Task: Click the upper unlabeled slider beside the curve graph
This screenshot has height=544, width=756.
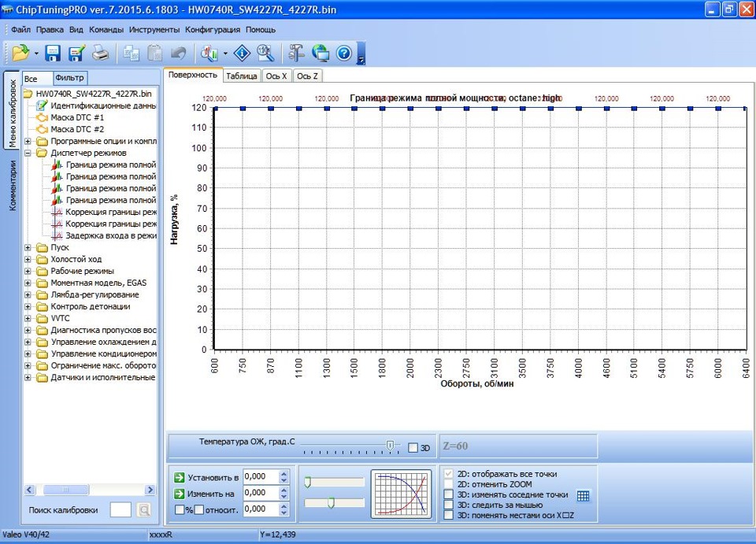Action: pos(334,483)
